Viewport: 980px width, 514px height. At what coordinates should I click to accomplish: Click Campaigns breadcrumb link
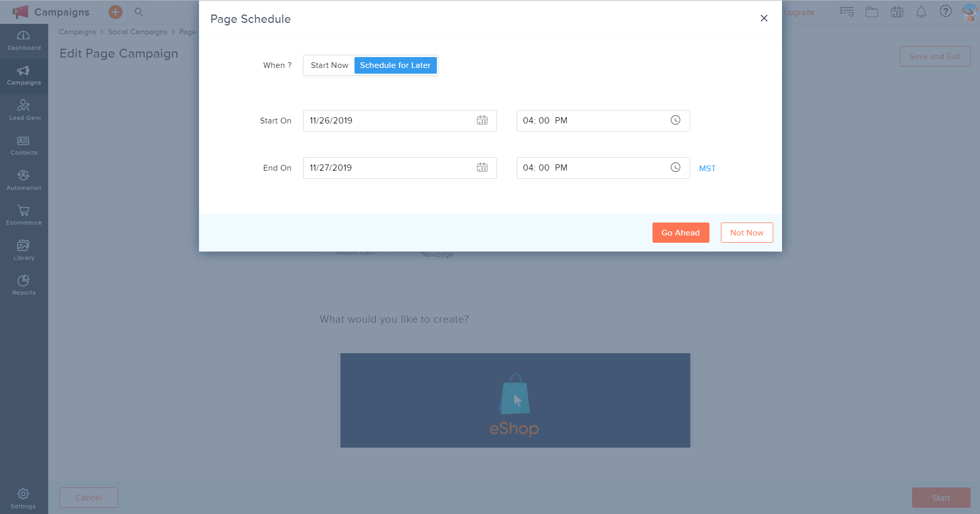(77, 32)
